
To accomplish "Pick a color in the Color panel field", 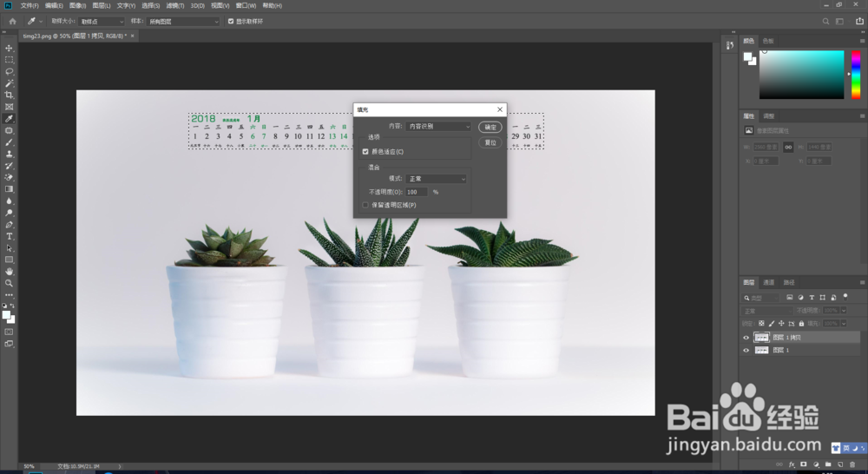I will pos(801,75).
